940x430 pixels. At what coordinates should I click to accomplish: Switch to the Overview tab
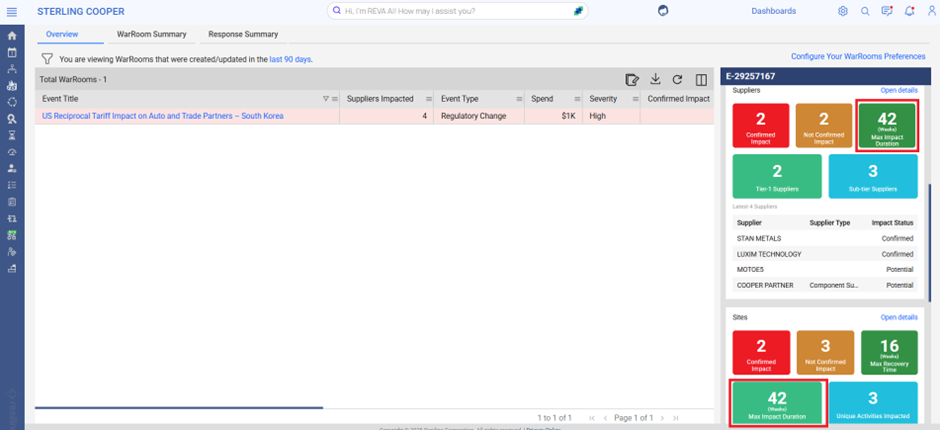[x=62, y=34]
